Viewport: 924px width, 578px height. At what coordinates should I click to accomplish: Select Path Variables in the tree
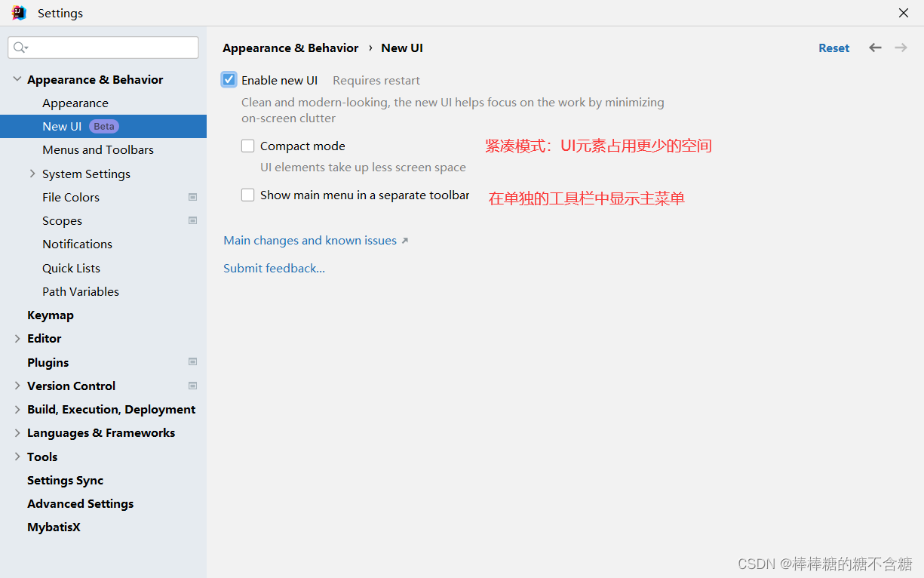point(81,291)
